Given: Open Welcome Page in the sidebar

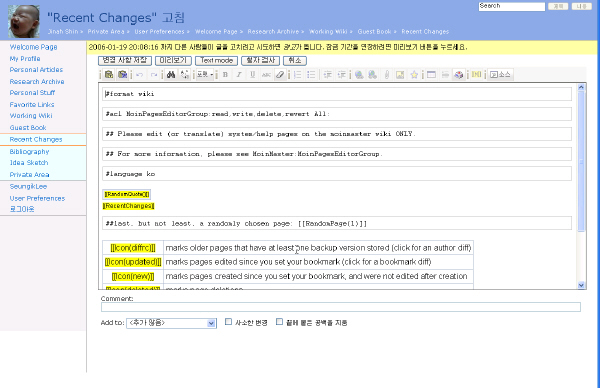Looking at the screenshot, I should pyautogui.click(x=33, y=47).
